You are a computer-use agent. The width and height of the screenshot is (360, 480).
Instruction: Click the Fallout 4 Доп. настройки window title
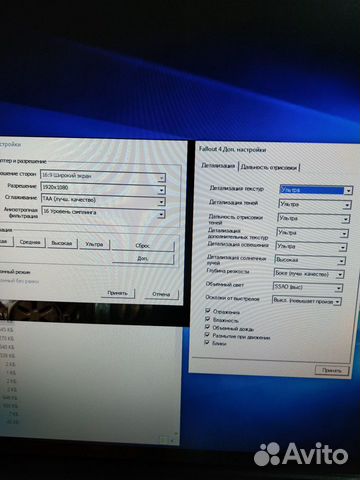pyautogui.click(x=232, y=149)
